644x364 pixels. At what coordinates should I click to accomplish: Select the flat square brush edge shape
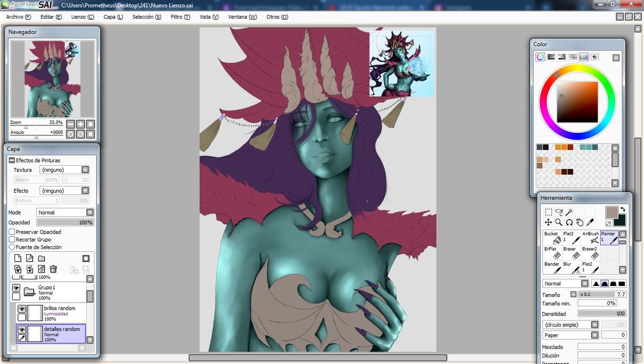click(x=621, y=283)
